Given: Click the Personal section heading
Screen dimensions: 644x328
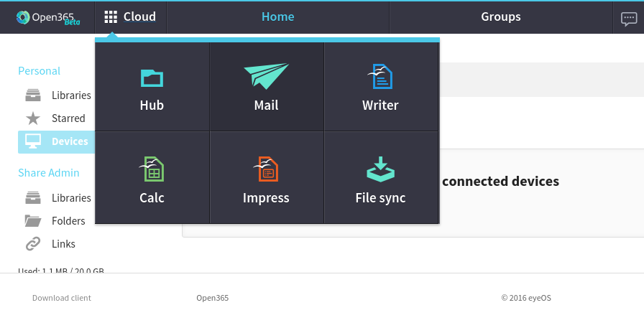Looking at the screenshot, I should 39,71.
